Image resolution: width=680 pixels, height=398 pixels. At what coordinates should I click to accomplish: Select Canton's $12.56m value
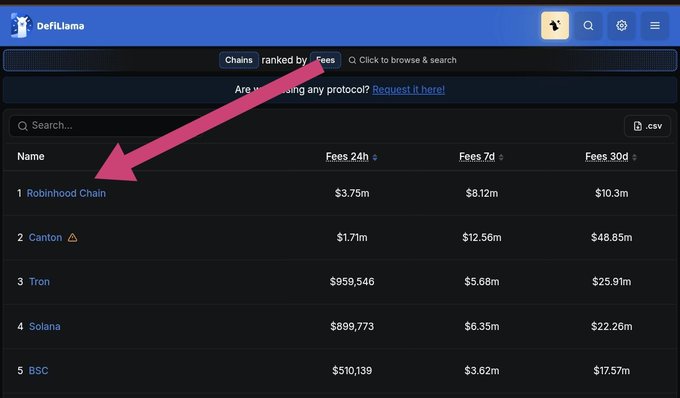481,238
